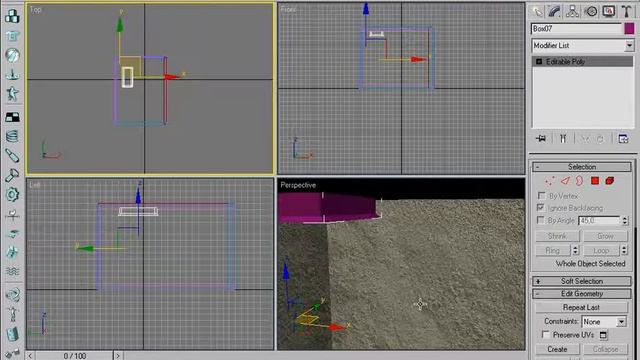
Task: Create a reactor Wind helper (weathervane icon)
Action: (x=12, y=214)
